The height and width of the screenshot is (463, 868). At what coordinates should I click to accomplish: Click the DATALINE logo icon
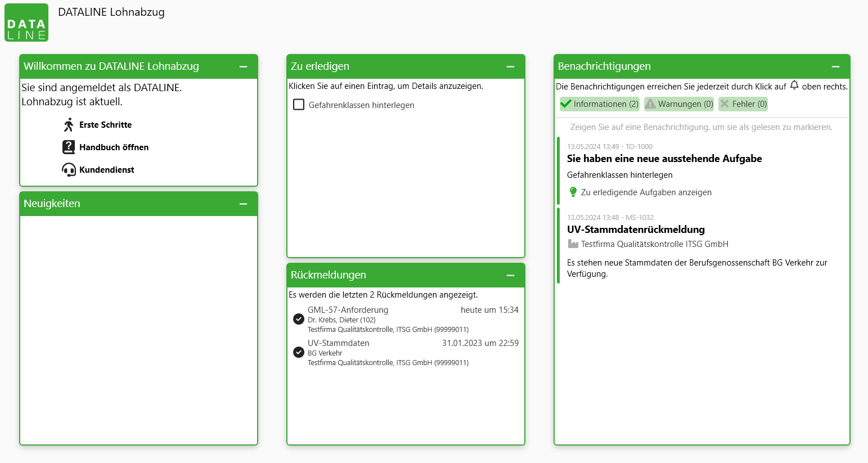click(x=26, y=23)
